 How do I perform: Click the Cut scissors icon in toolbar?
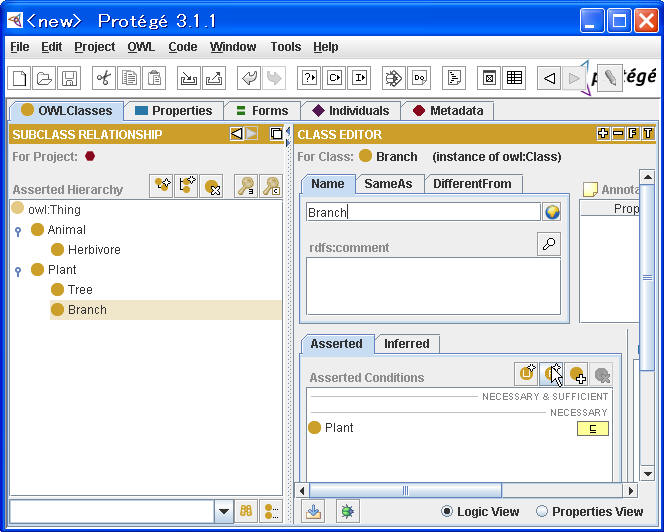tap(104, 78)
